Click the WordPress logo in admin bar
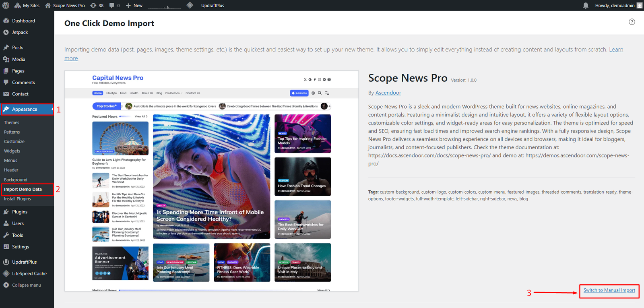 (x=6, y=5)
